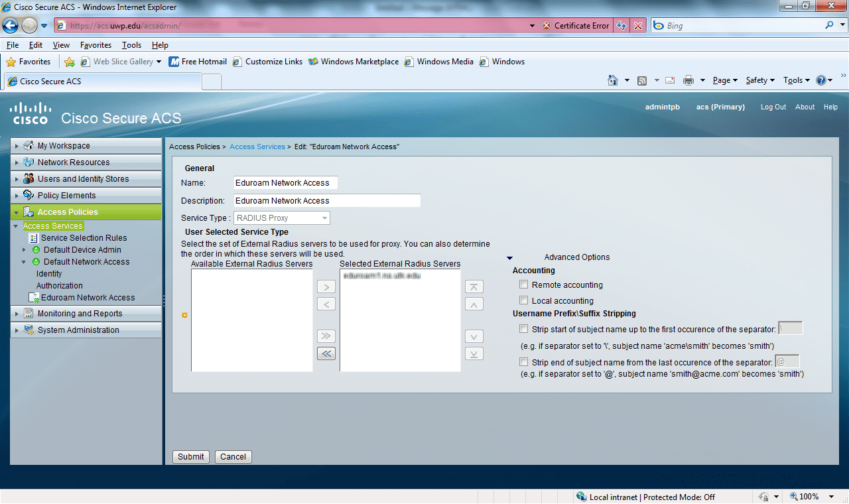Select the blurred server in Selected list
The width and height of the screenshot is (849, 504).
click(381, 275)
